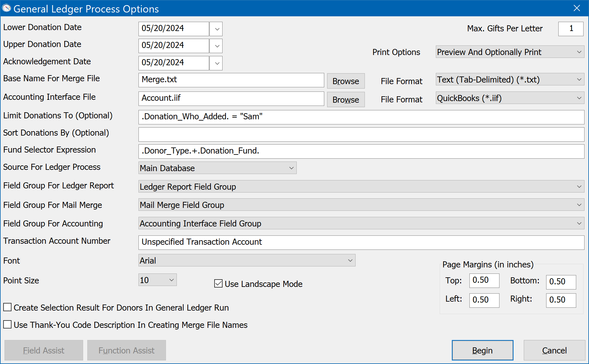Viewport: 589px width, 364px height.
Task: Click the "Limit Donations To (Optional)" label
Action: point(58,115)
